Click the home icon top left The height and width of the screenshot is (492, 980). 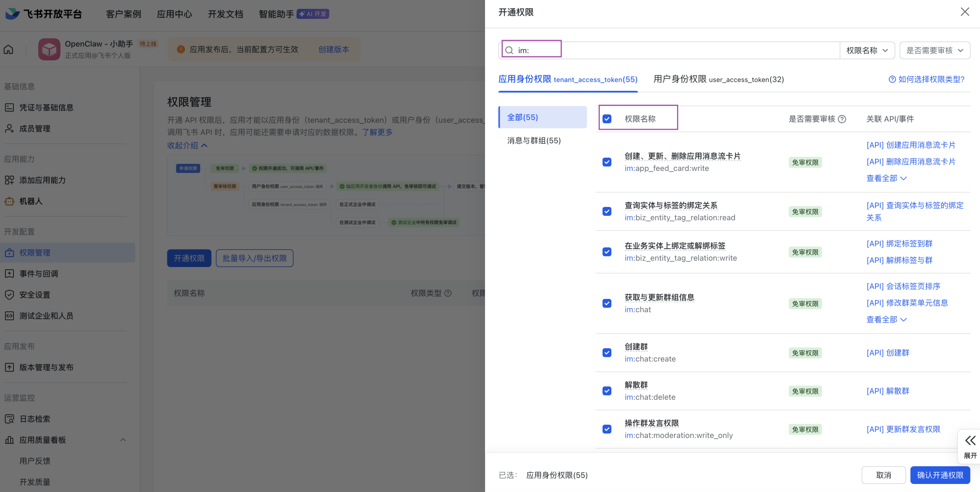(8, 49)
